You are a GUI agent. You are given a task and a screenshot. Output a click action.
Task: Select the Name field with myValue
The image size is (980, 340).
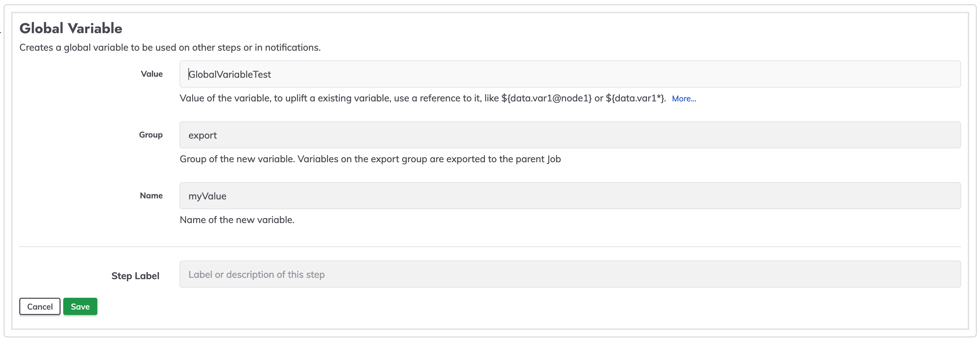coord(570,196)
